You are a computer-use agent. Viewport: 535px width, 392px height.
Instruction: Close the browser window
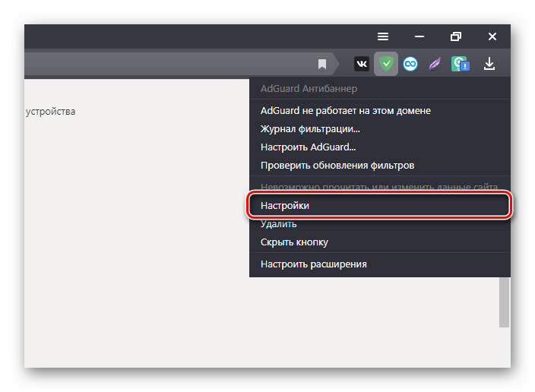tap(492, 36)
